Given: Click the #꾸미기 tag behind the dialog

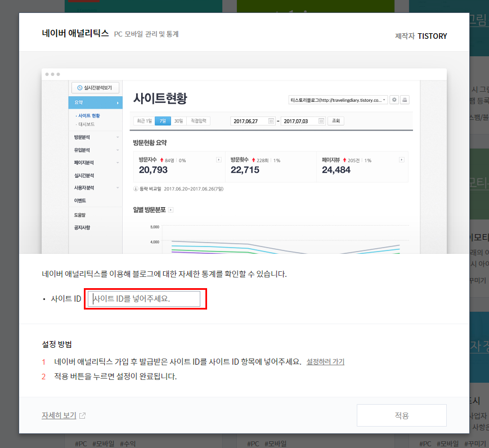Looking at the screenshot, I should [475, 443].
